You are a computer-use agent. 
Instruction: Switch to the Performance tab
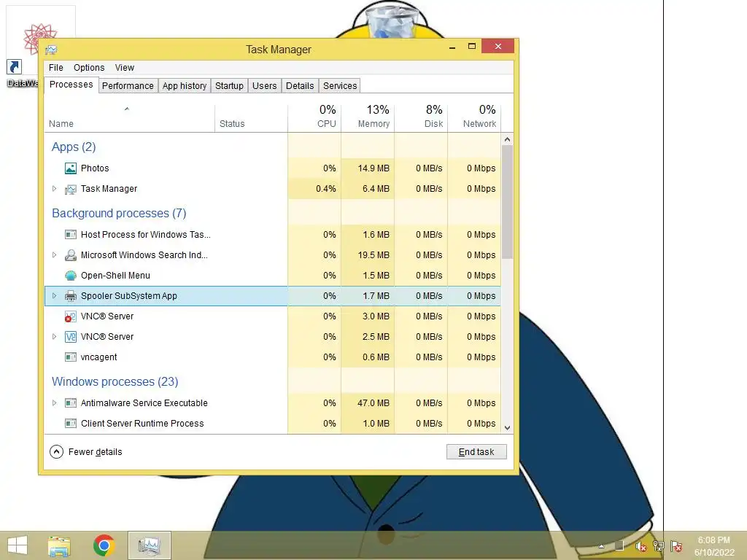click(x=128, y=86)
